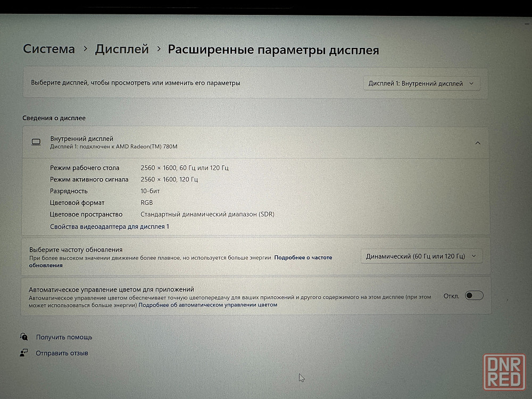The width and height of the screenshot is (532, 399).
Task: Click the Расширенные параметры дисплея page title
Action: pyautogui.click(x=273, y=49)
